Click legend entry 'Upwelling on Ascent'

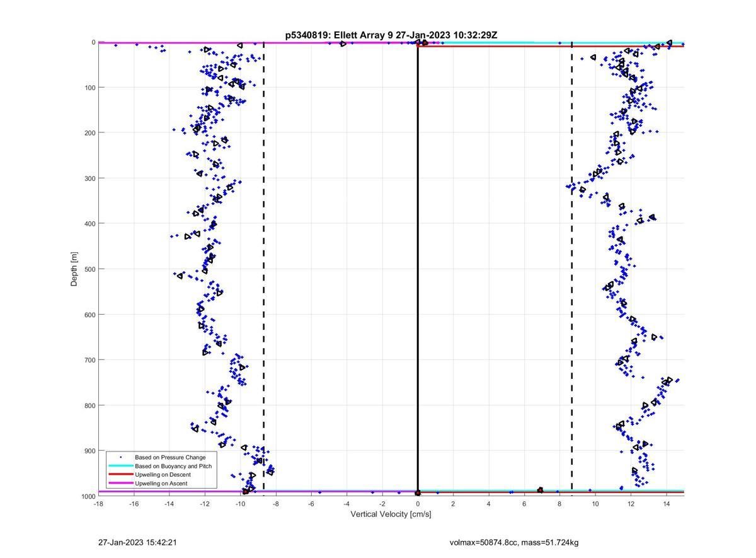tap(161, 484)
